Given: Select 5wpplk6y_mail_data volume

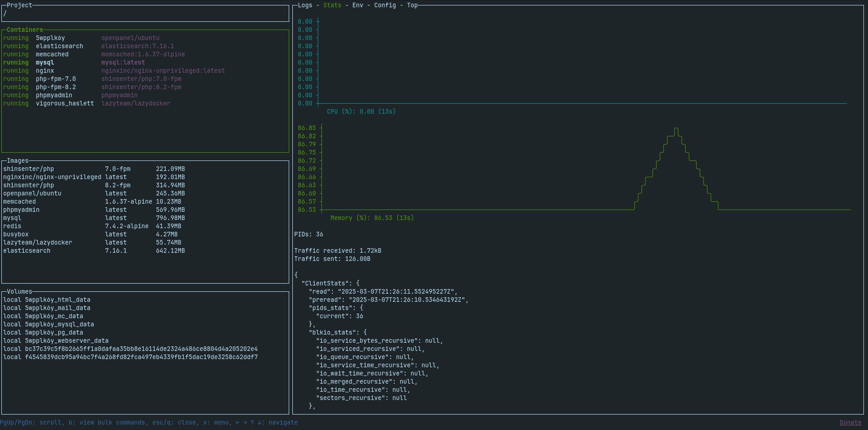Looking at the screenshot, I should pyautogui.click(x=145, y=308).
